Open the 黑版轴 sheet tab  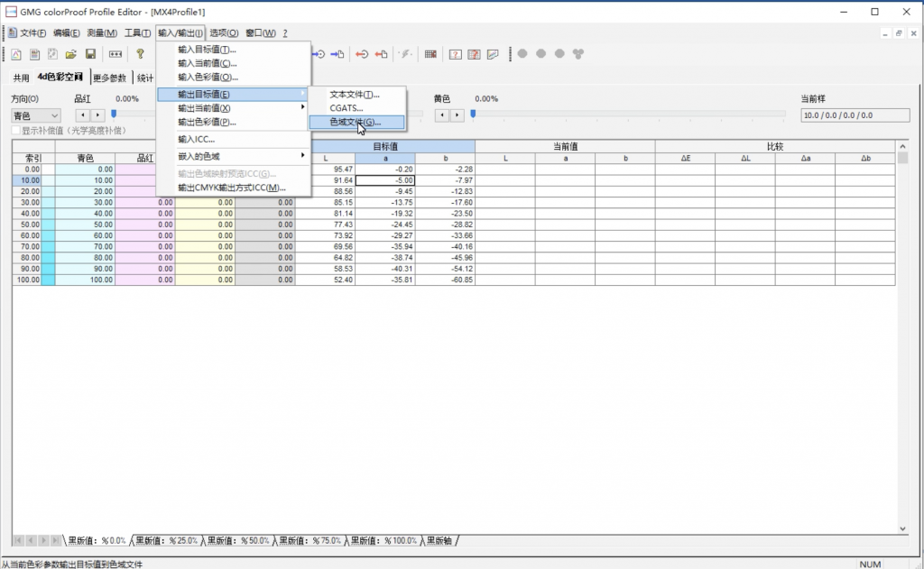(439, 541)
